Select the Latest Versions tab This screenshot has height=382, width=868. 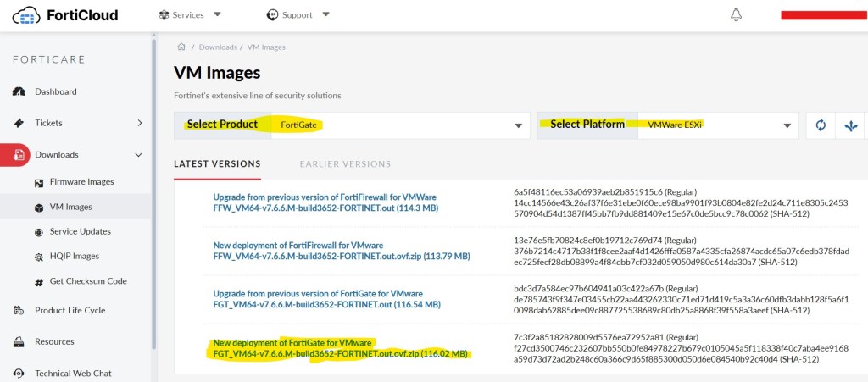217,163
